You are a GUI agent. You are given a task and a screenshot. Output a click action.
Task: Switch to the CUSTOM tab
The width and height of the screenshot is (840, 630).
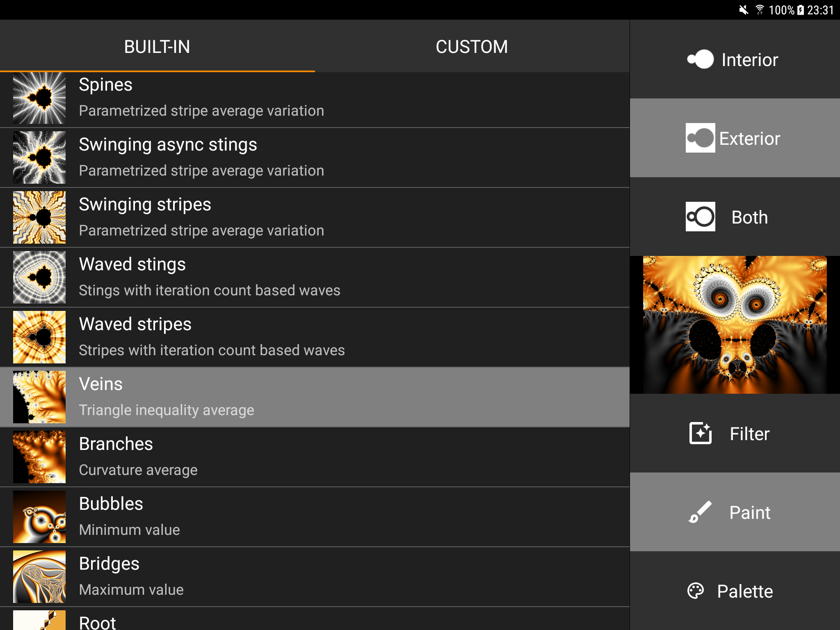click(472, 47)
